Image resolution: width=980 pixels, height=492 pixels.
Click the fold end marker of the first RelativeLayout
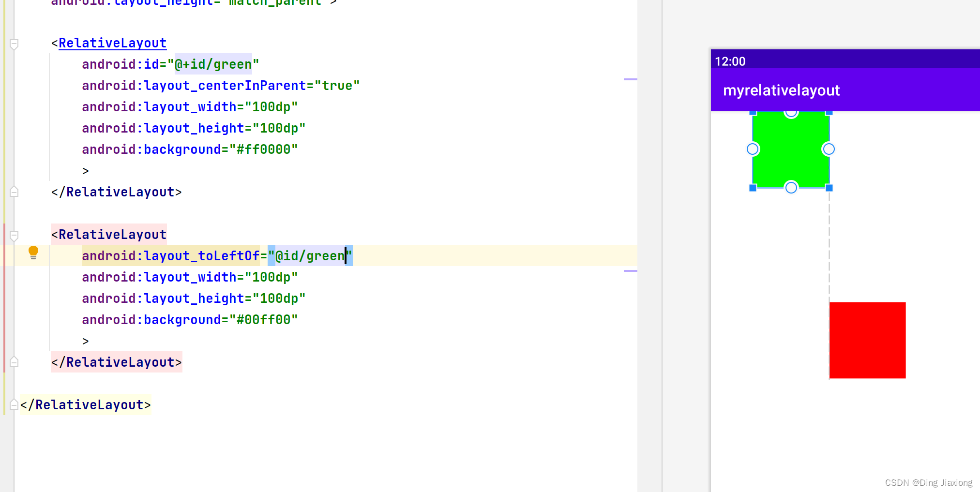(14, 192)
